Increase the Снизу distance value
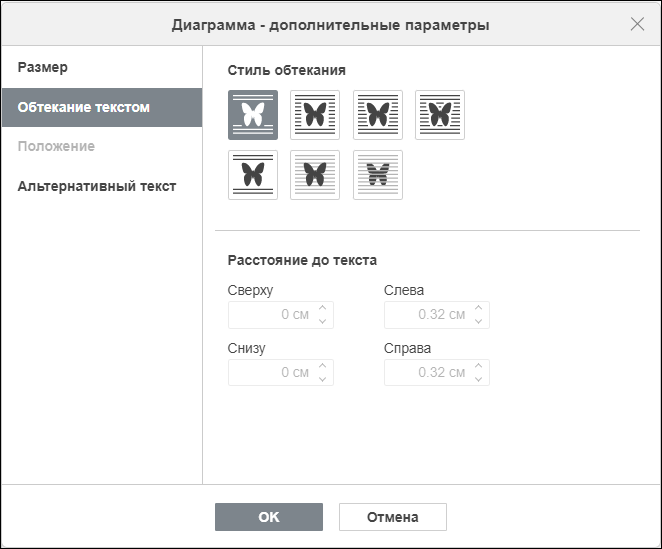Screen dimensions: 662x549 (x=323, y=366)
